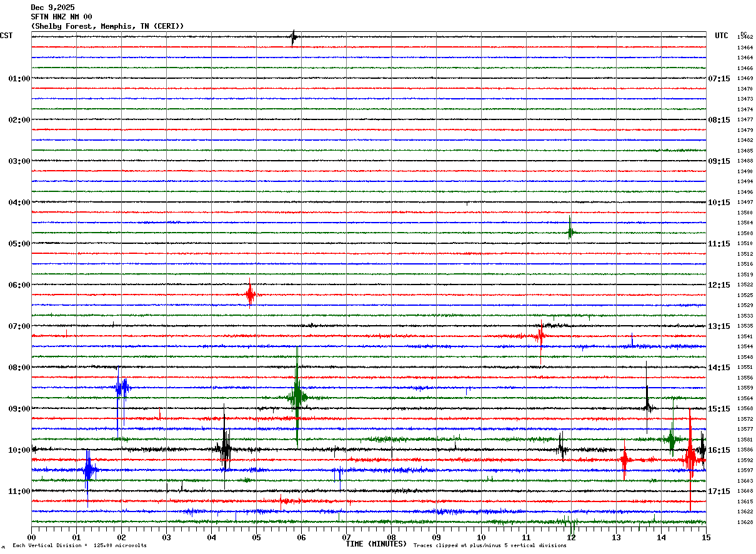Click the minute 07 label on the time axis
This screenshot has height=554, width=756.
pyautogui.click(x=346, y=537)
